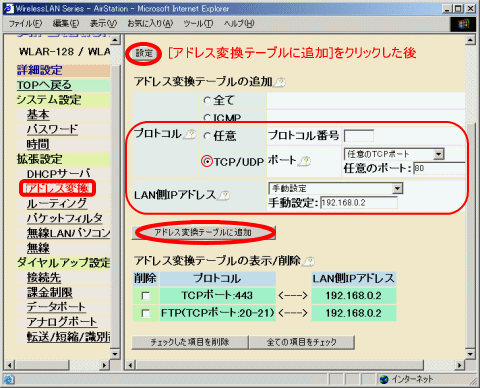Open the パケットフィルタ link
This screenshot has width=480, height=388.
point(65,218)
